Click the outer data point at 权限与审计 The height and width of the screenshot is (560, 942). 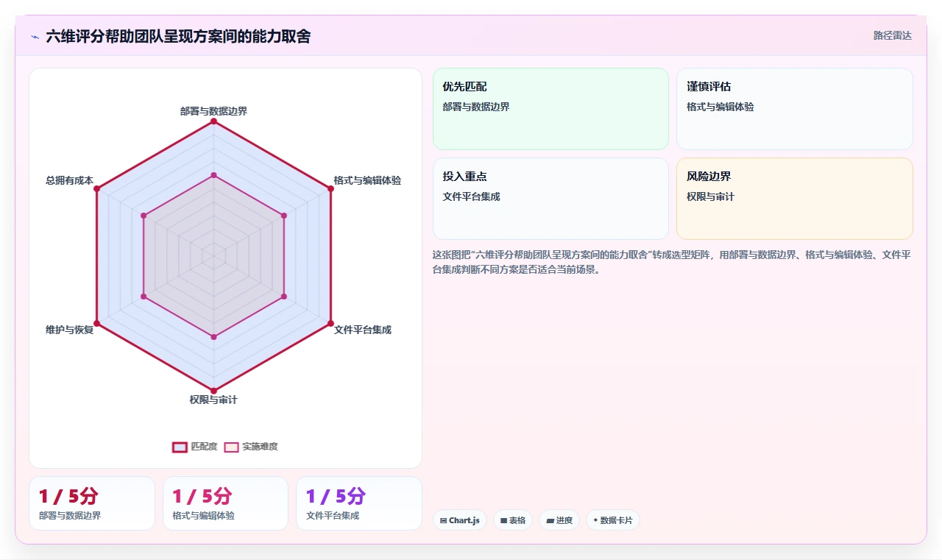click(x=213, y=391)
